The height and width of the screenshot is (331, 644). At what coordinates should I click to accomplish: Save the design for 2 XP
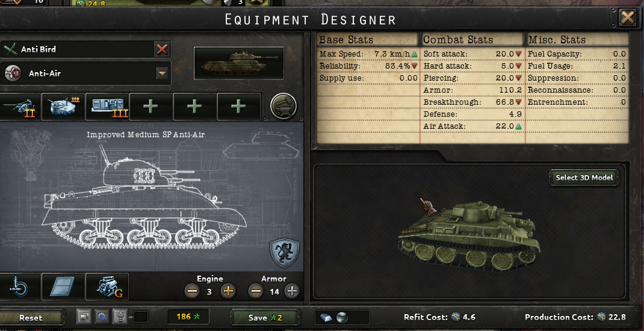[x=265, y=317]
